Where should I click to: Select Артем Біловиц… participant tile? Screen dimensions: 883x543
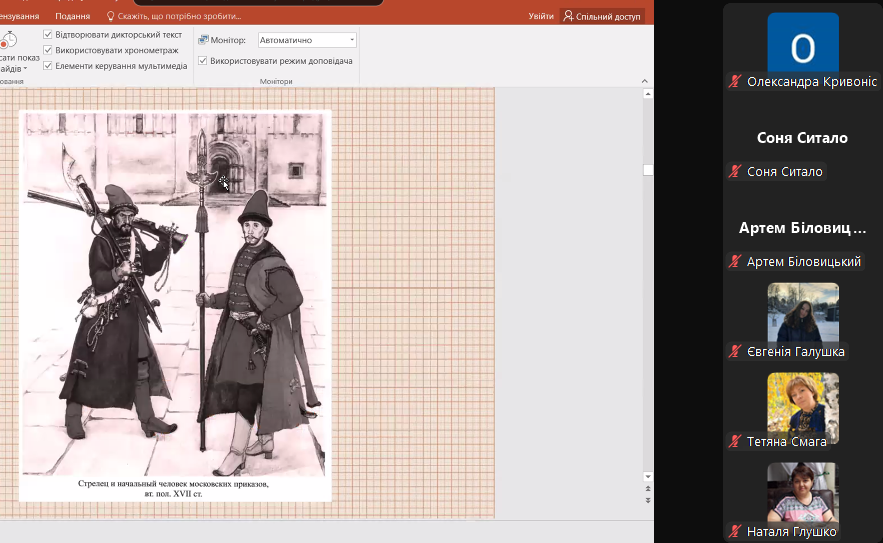pyautogui.click(x=802, y=228)
